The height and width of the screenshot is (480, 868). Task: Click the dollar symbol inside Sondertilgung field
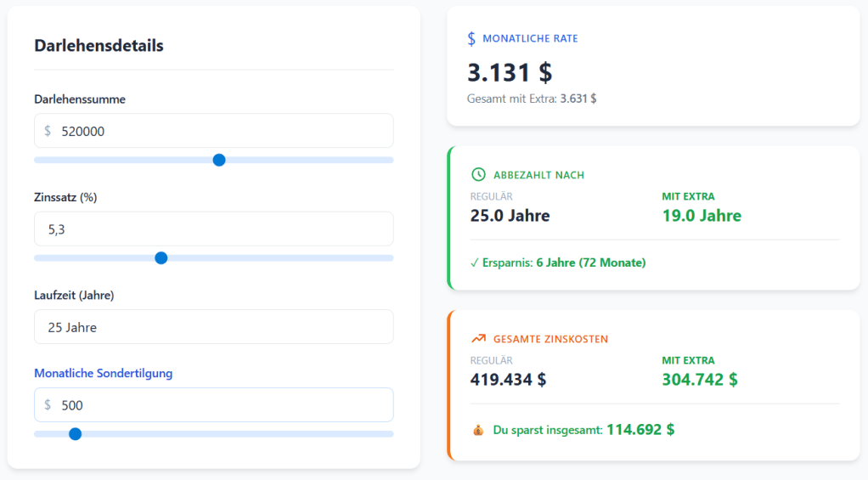coord(48,405)
